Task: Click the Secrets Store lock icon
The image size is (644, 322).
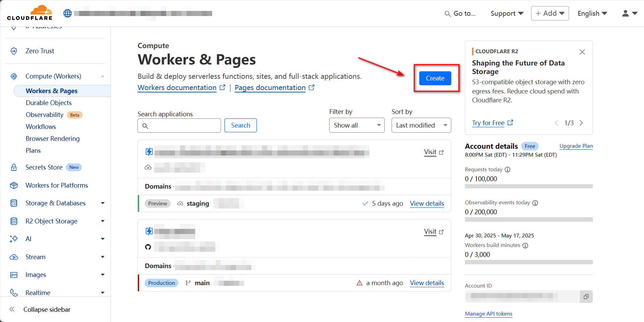Action: tap(14, 167)
